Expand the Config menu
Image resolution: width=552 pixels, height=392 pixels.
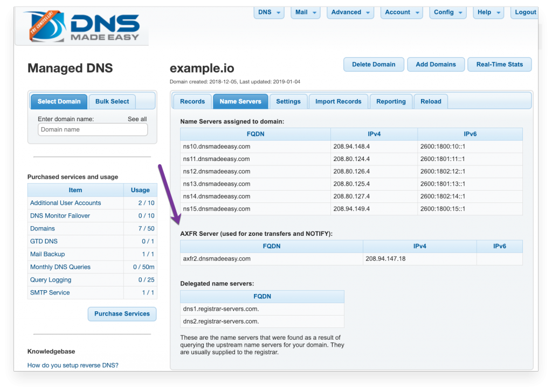point(448,12)
